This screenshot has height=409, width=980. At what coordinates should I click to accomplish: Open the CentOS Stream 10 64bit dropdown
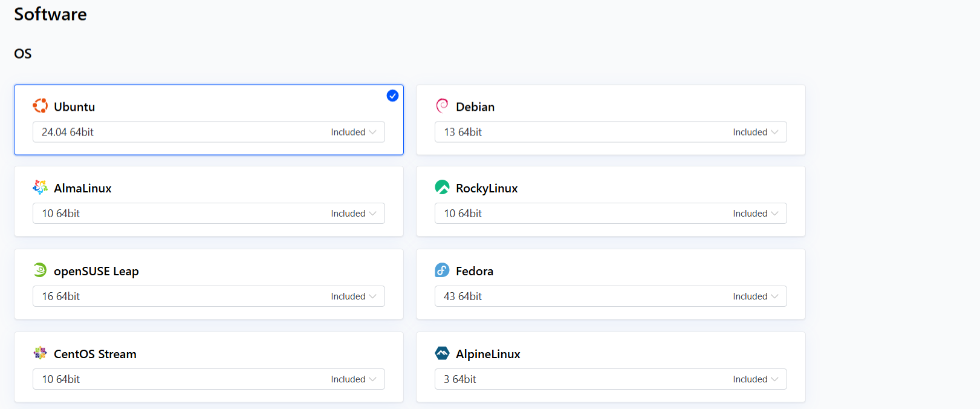pos(209,379)
